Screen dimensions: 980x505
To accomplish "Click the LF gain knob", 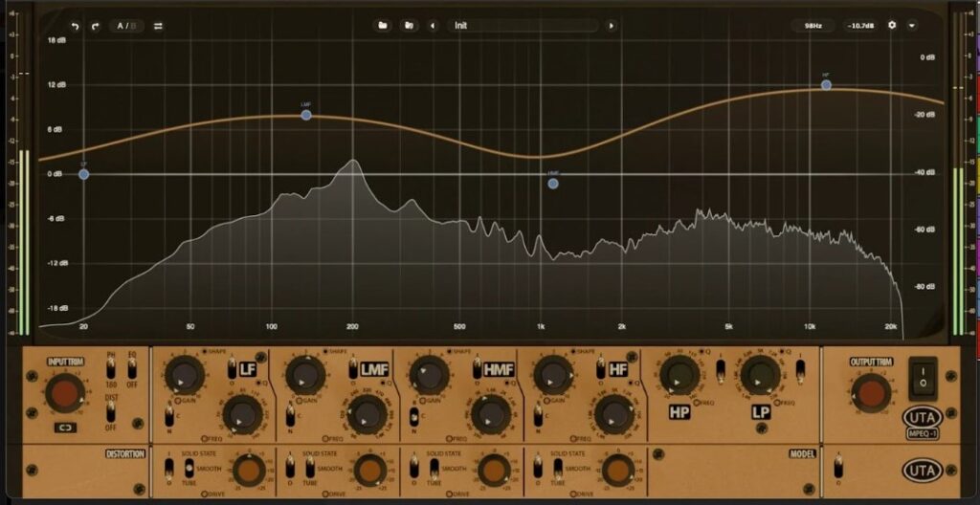I will [185, 375].
